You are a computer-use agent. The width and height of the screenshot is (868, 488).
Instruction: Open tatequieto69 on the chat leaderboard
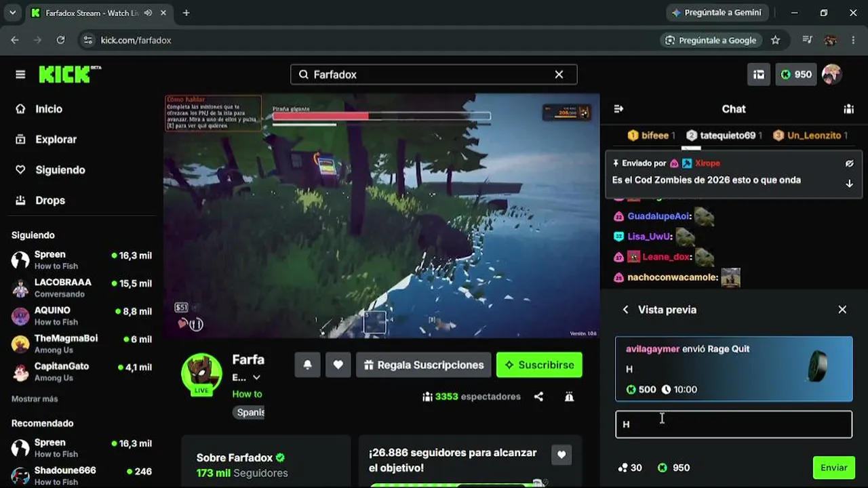(724, 136)
